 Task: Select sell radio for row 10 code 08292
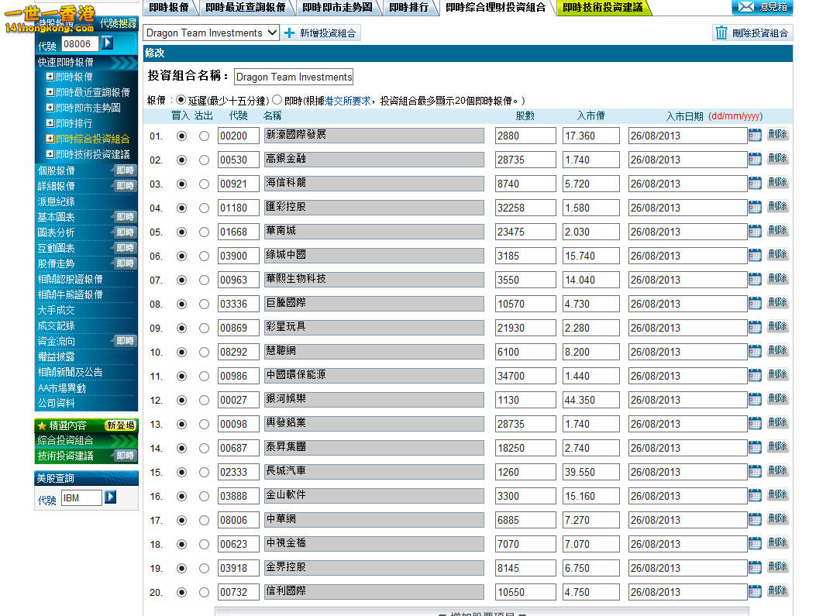pyautogui.click(x=204, y=352)
